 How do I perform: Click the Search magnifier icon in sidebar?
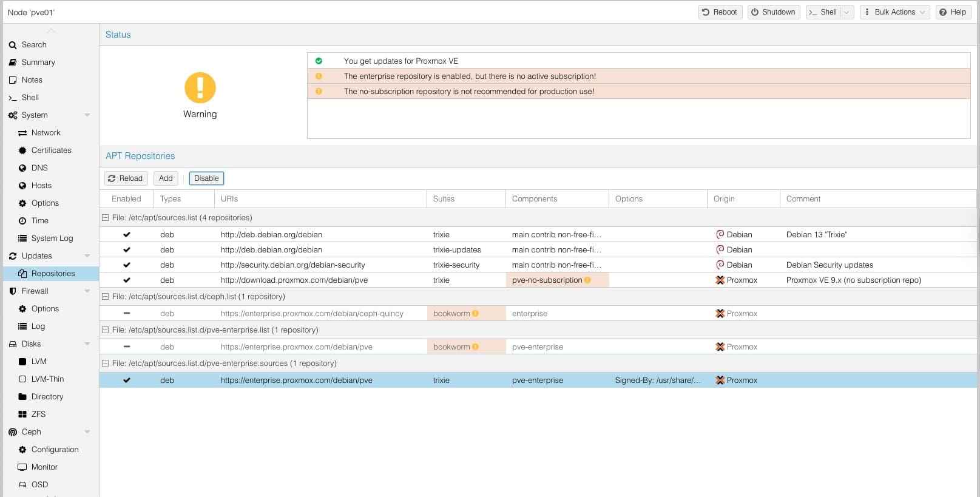[13, 45]
